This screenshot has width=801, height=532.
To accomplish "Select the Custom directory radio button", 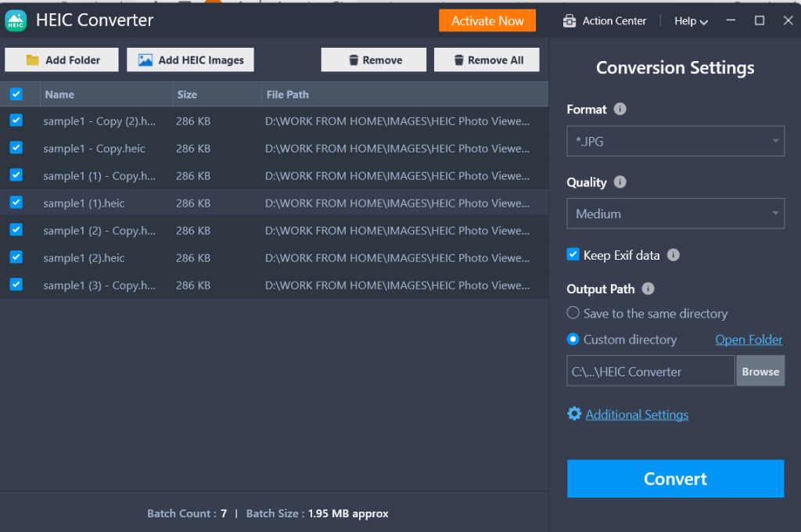I will click(573, 339).
